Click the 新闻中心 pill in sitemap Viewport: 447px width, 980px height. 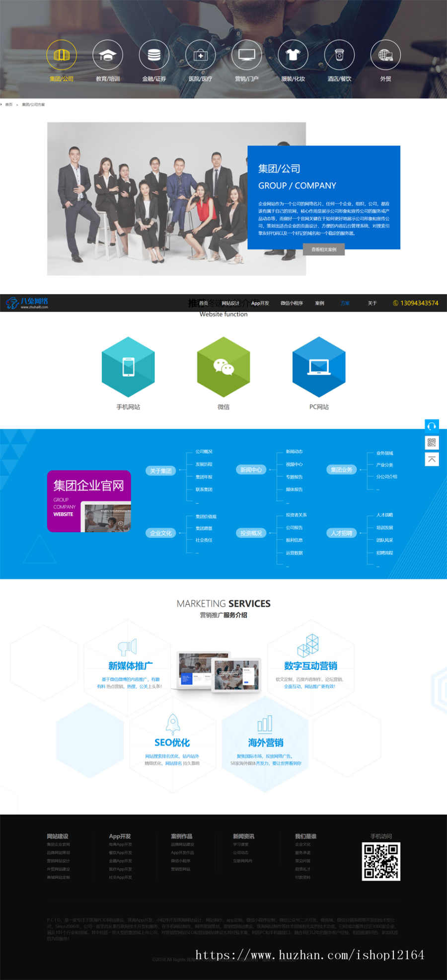[x=251, y=470]
